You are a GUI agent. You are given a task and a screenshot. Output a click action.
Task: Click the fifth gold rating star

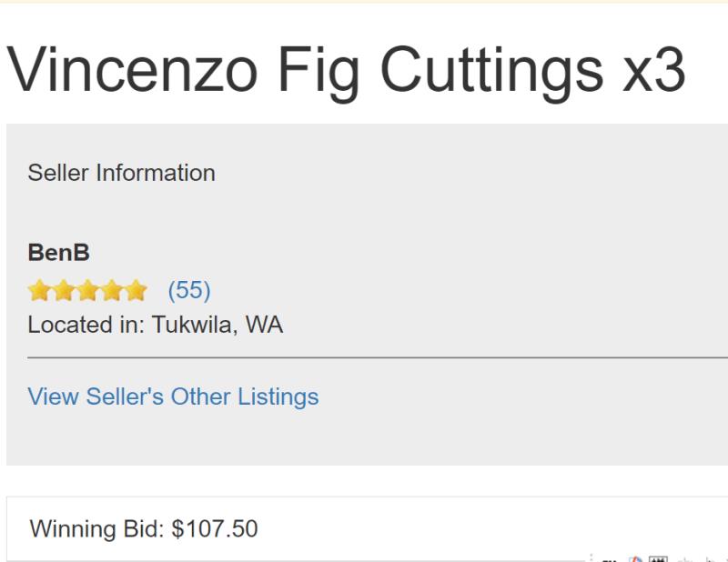coord(136,290)
